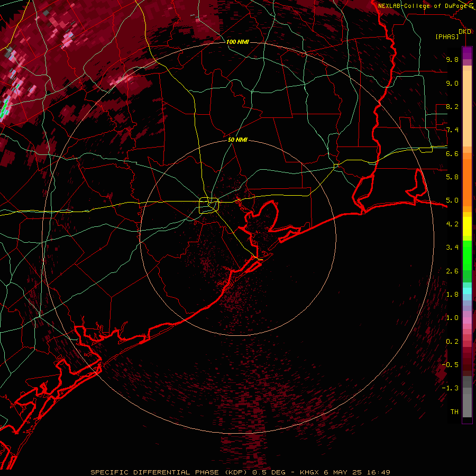This screenshot has height=476, width=476.
Task: Pick the purple top segment of the color bar
Action: (x=467, y=53)
